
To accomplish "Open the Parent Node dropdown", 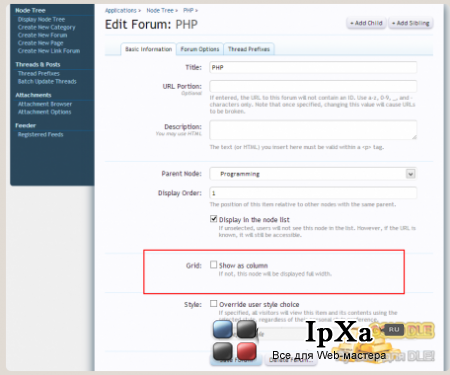I will (x=313, y=174).
